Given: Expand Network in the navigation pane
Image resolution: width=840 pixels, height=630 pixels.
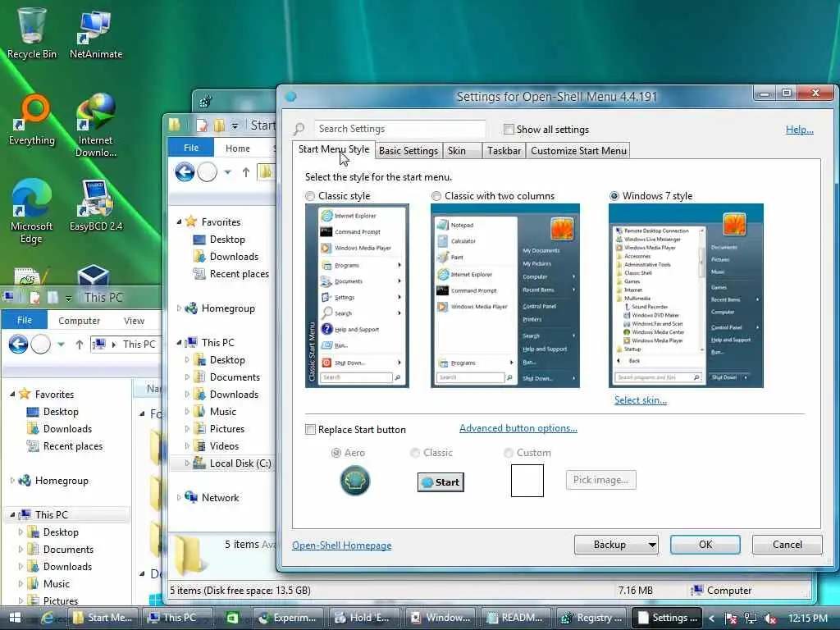Looking at the screenshot, I should pos(179,498).
